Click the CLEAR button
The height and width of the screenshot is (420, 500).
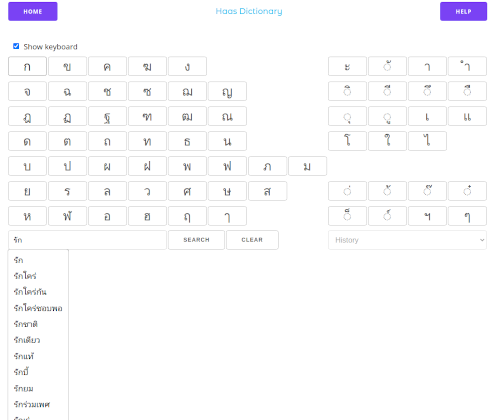(252, 240)
